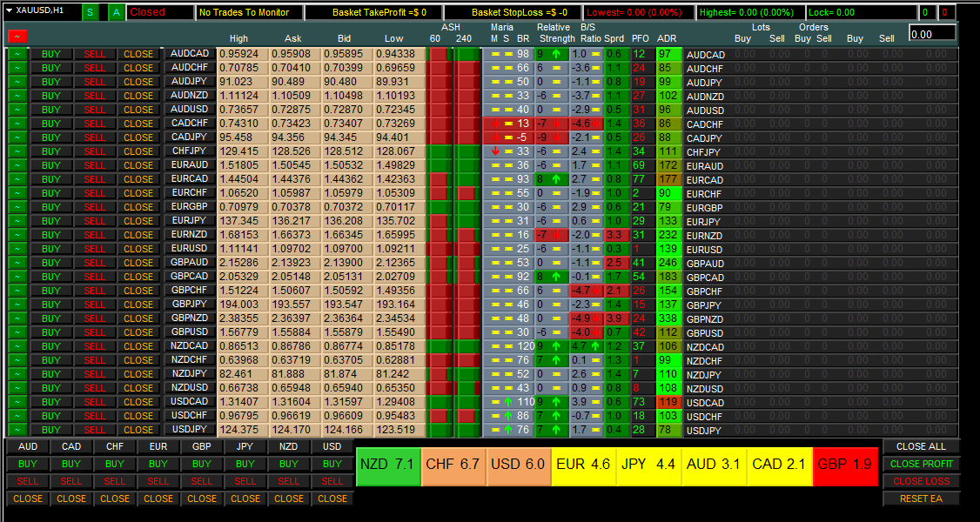Viewport: 980px width, 522px height.
Task: Click the Highest= 0.00 readout
Action: click(x=750, y=12)
